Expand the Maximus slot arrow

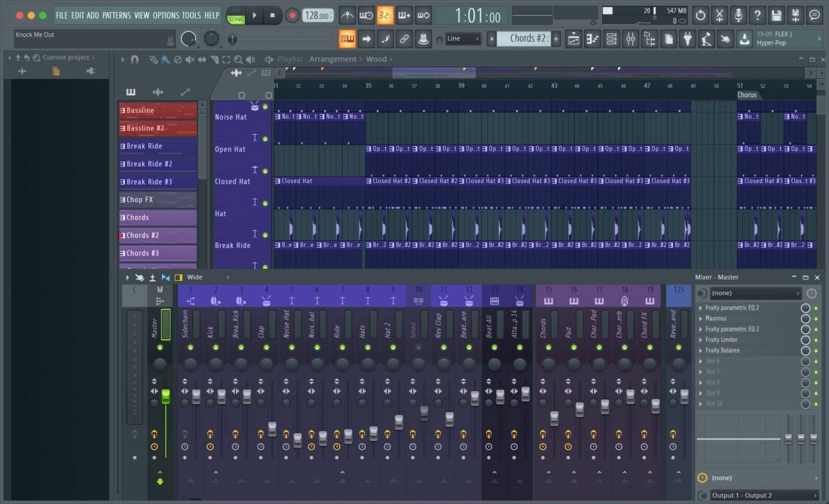coord(701,319)
